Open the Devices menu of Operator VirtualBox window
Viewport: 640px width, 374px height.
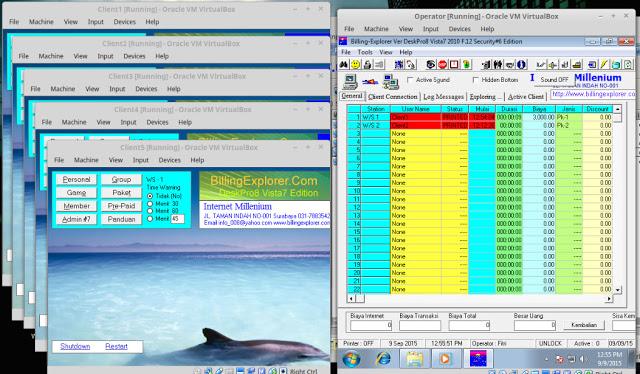coord(460,29)
